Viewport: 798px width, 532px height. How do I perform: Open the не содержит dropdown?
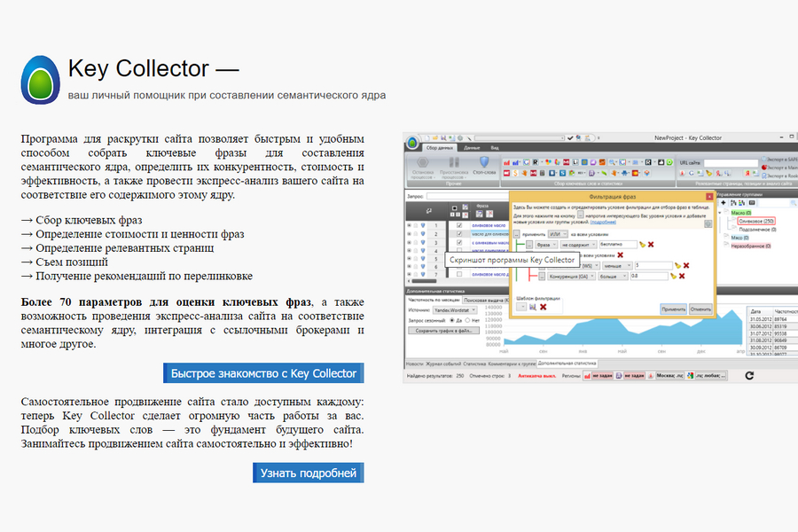click(578, 244)
